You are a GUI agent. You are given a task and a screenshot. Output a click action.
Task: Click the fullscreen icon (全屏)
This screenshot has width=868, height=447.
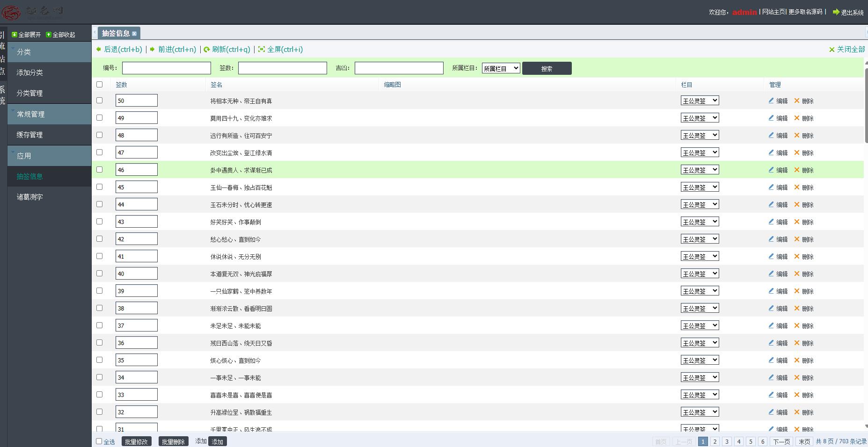coord(262,50)
